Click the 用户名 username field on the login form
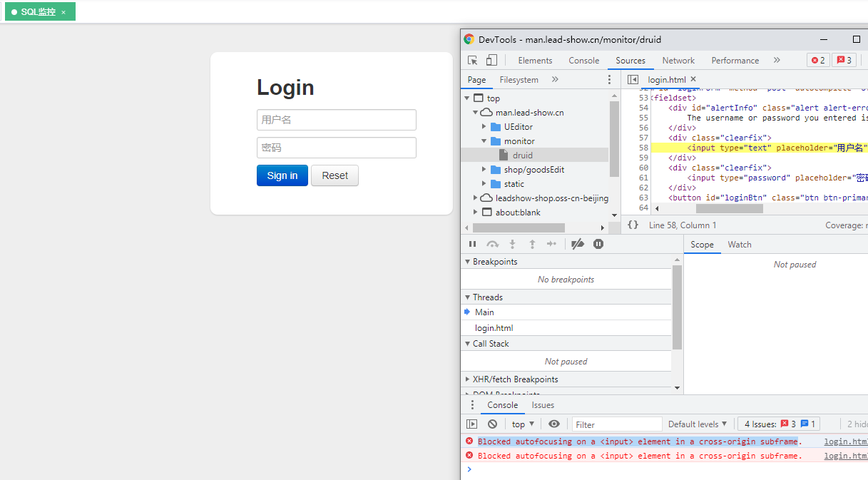The width and height of the screenshot is (868, 480). pos(337,120)
